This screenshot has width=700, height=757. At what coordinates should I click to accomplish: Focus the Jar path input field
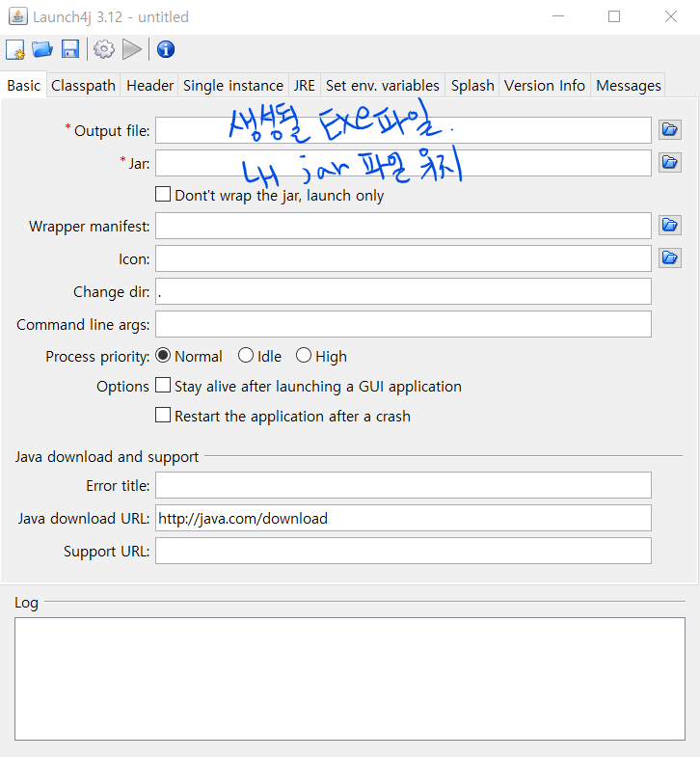click(403, 163)
